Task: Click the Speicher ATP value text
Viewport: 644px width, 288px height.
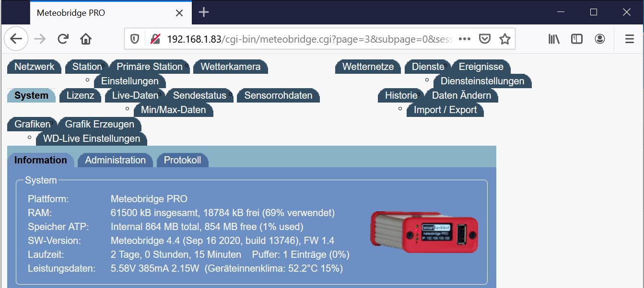Action: 207,227
